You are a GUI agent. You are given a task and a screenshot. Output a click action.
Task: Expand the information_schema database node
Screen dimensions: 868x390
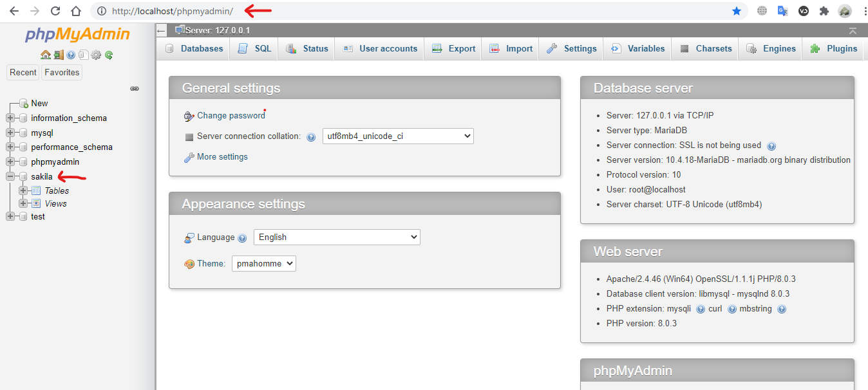coord(10,118)
